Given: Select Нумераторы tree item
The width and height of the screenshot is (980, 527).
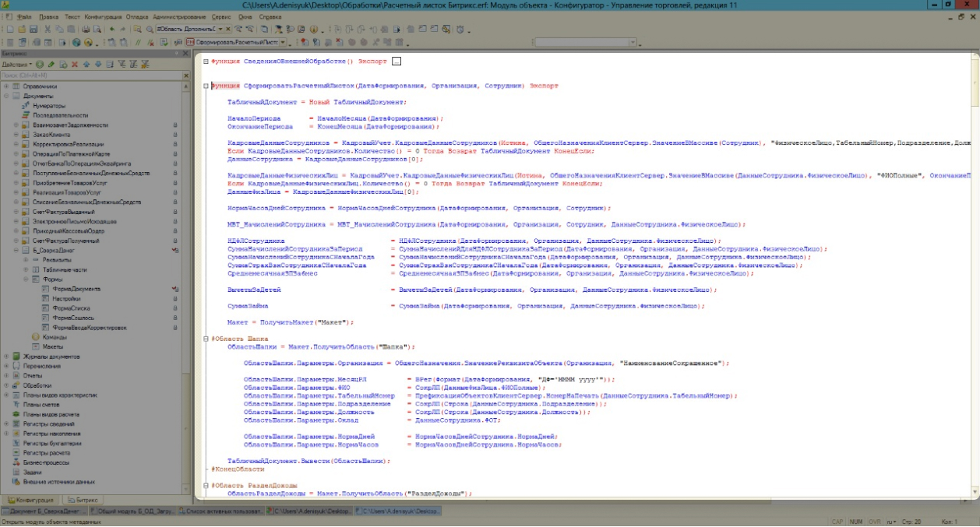Looking at the screenshot, I should click(x=48, y=105).
